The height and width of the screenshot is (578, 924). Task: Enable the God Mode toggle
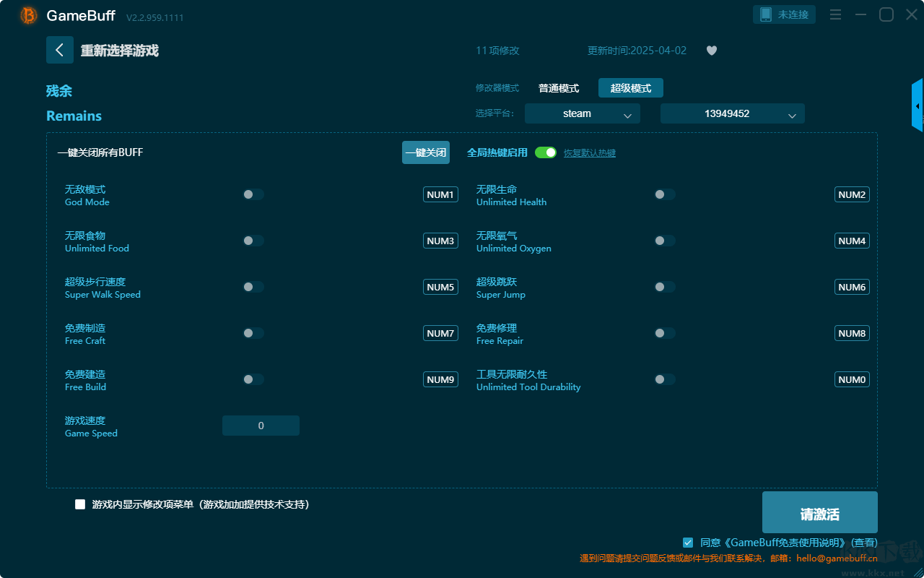pos(253,194)
